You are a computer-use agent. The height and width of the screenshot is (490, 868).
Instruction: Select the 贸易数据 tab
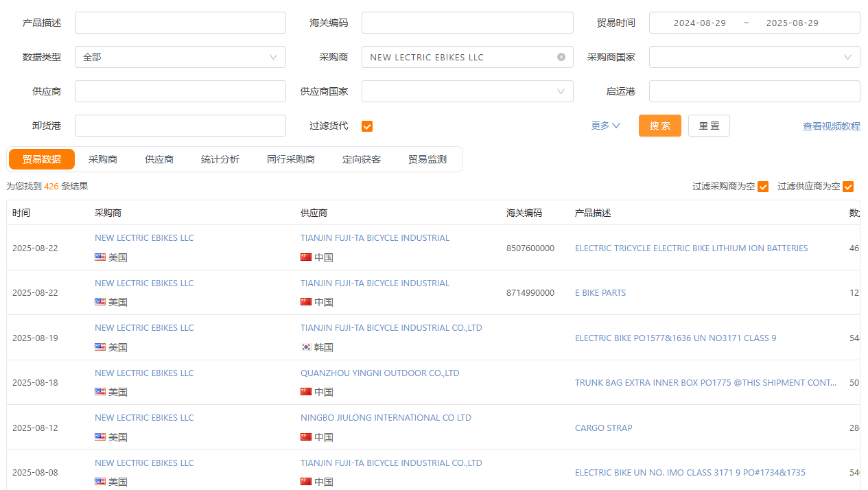(42, 159)
